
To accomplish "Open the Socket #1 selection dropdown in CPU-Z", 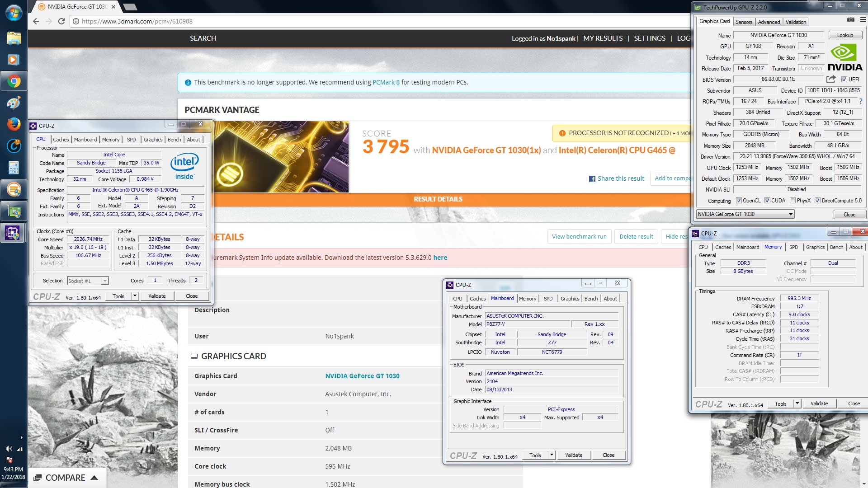I will tap(88, 281).
